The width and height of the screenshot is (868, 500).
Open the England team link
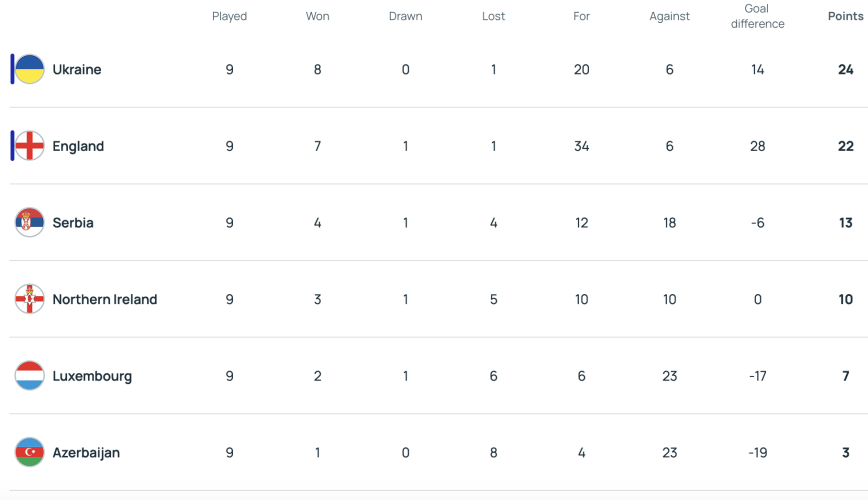(78, 146)
